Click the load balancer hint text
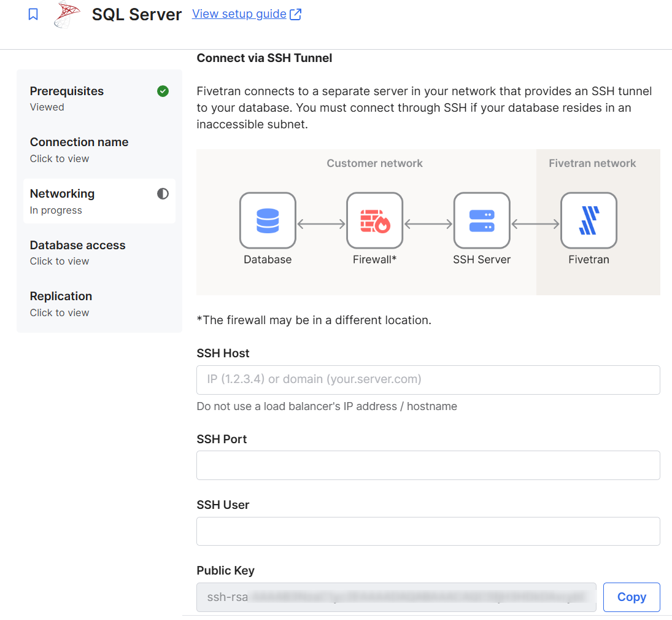The height and width of the screenshot is (620, 672). 327,406
